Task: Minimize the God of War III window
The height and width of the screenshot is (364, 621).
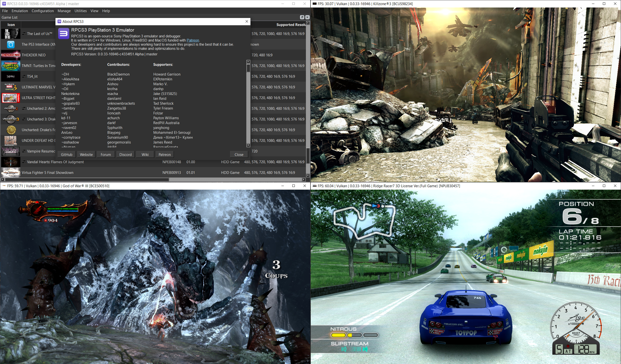Action: pyautogui.click(x=282, y=186)
